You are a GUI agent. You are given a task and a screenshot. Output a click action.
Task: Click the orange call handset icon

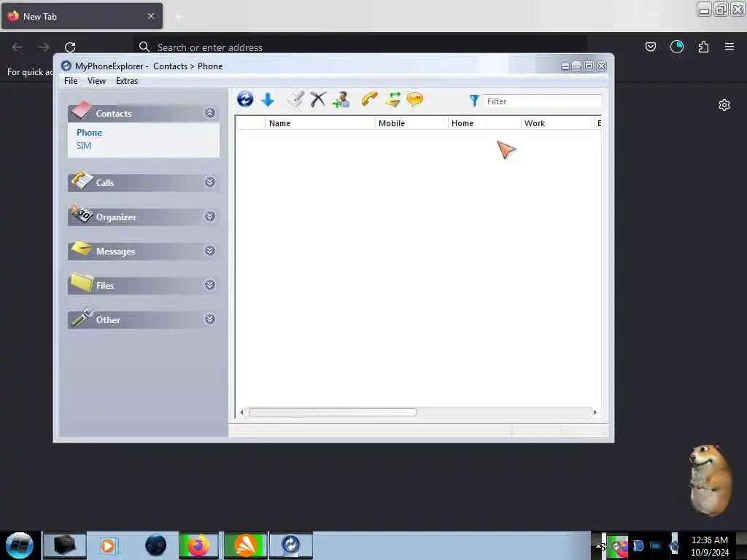pyautogui.click(x=369, y=98)
